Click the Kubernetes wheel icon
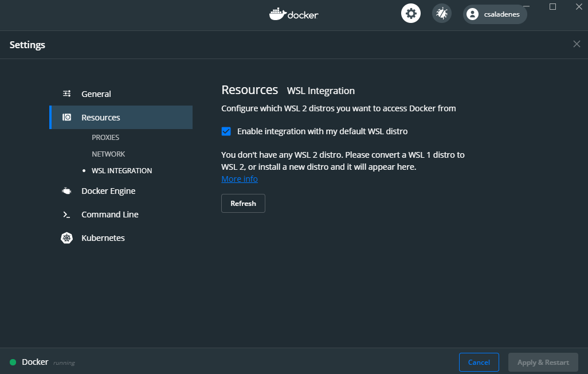This screenshot has height=374, width=588. [x=66, y=237]
